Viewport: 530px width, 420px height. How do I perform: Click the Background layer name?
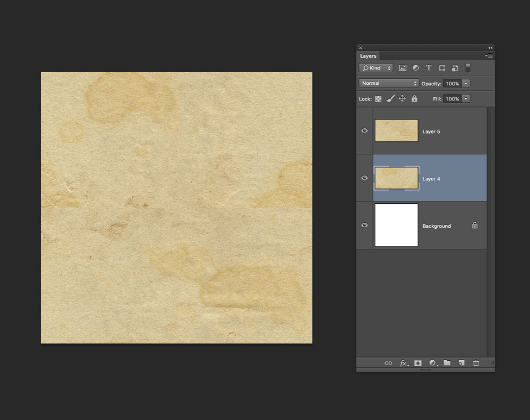click(437, 226)
